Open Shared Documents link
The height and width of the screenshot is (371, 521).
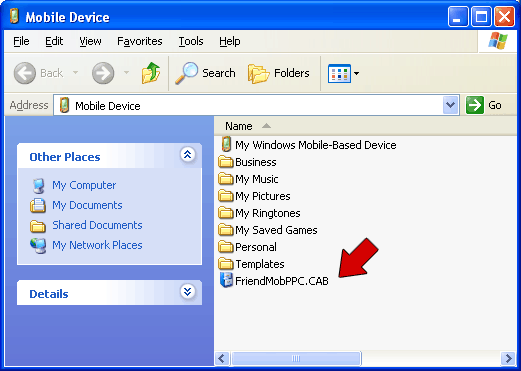click(x=97, y=225)
